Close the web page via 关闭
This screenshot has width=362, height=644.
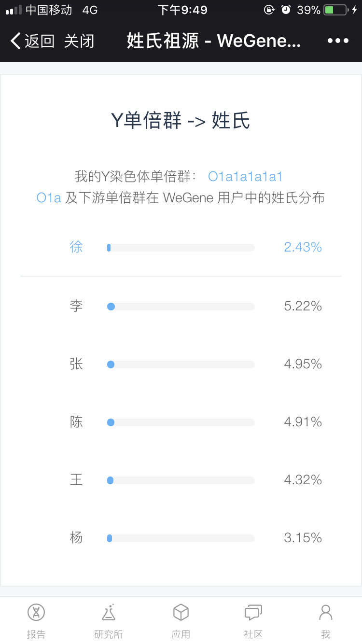click(x=79, y=41)
